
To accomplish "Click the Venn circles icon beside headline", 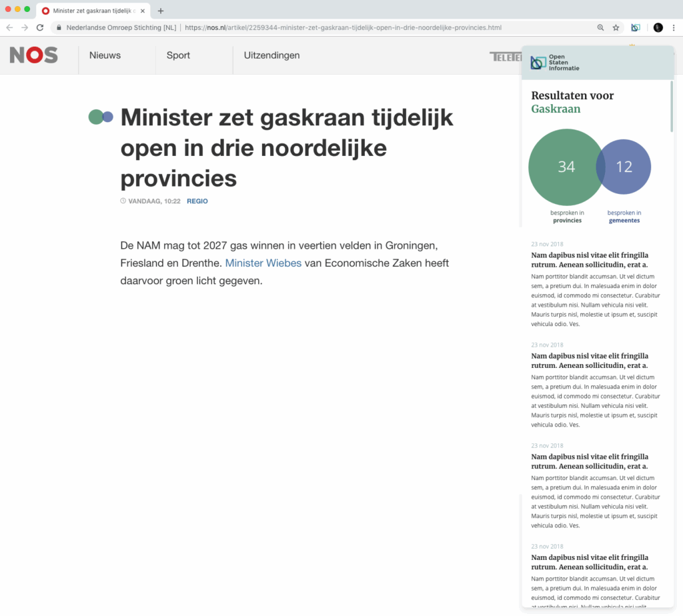I will coord(101,117).
